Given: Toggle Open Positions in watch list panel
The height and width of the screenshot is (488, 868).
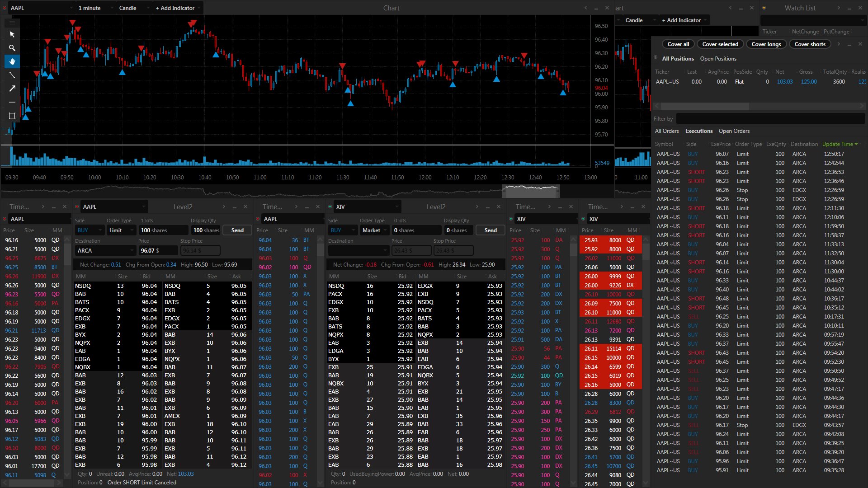Looking at the screenshot, I should click(x=718, y=58).
